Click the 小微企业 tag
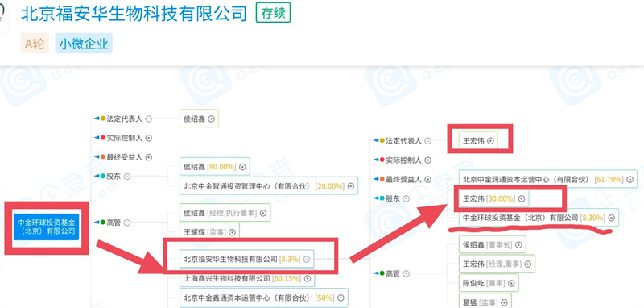The width and height of the screenshot is (644, 308). click(x=84, y=44)
